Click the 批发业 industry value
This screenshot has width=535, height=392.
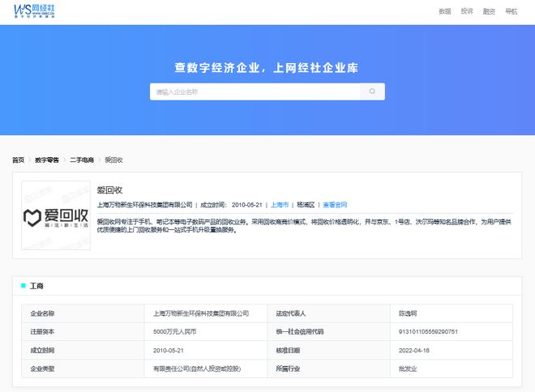[408, 370]
